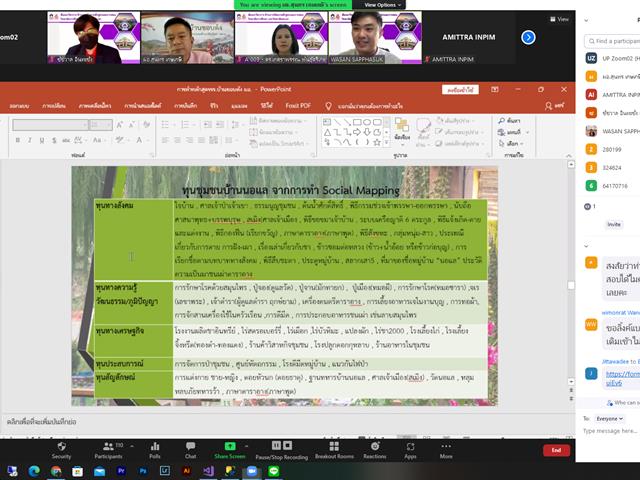The height and width of the screenshot is (480, 640).
Task: Toggle numbered list in paragraph group
Action: tap(187, 124)
